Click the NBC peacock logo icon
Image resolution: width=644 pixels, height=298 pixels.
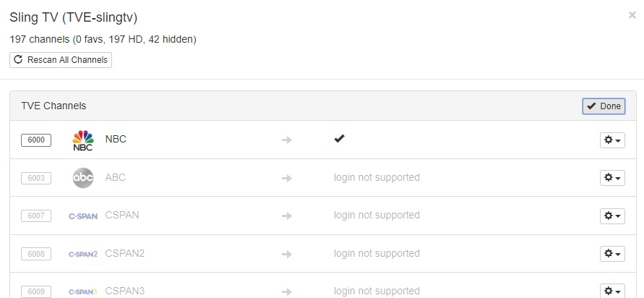83,140
